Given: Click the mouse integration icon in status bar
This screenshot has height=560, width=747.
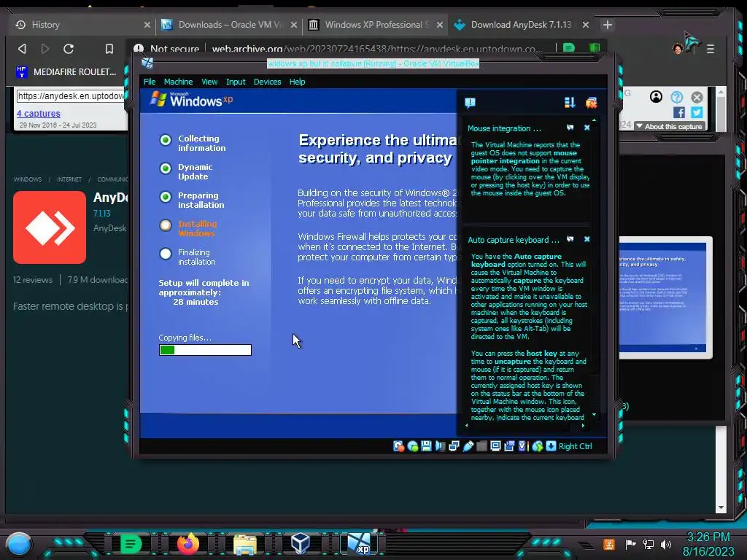Looking at the screenshot, I should point(538,446).
